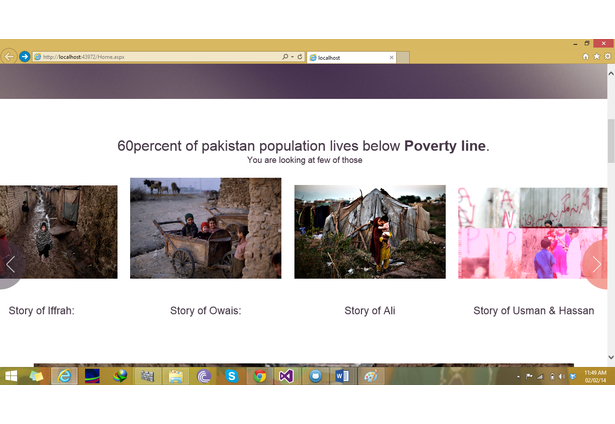
Task: Click the page scrollbar down arrow
Action: [x=611, y=357]
